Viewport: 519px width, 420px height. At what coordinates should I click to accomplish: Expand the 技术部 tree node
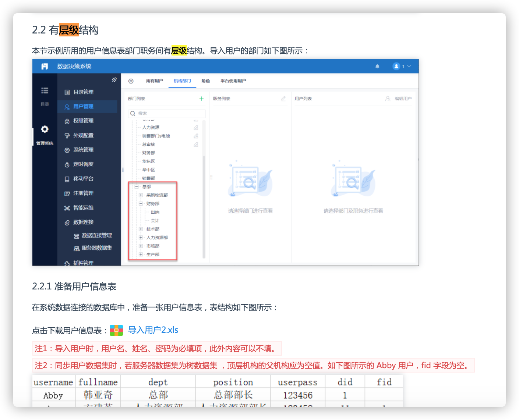[x=141, y=229]
